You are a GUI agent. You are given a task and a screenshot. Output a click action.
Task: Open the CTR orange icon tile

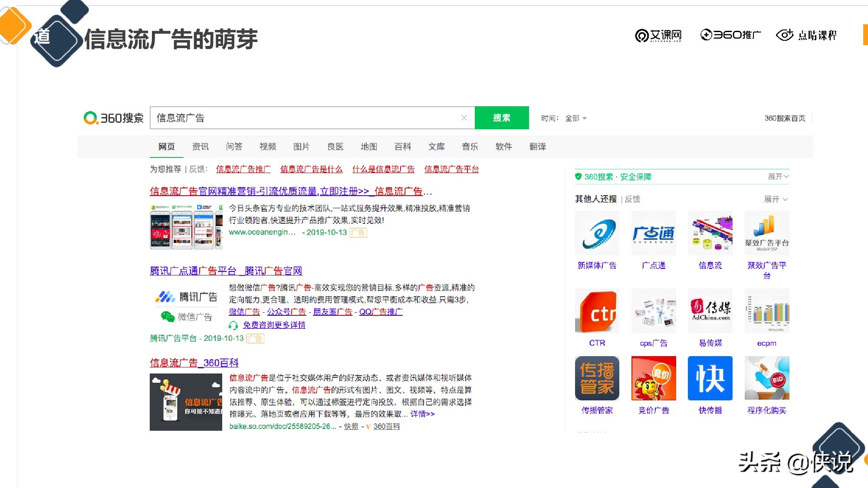point(597,311)
